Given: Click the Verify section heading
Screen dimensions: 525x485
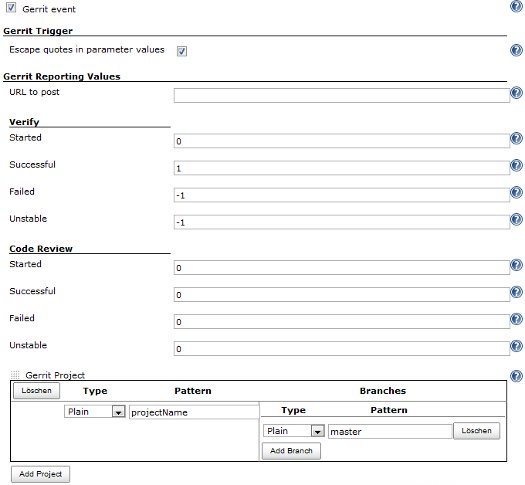Looking at the screenshot, I should pos(24,122).
